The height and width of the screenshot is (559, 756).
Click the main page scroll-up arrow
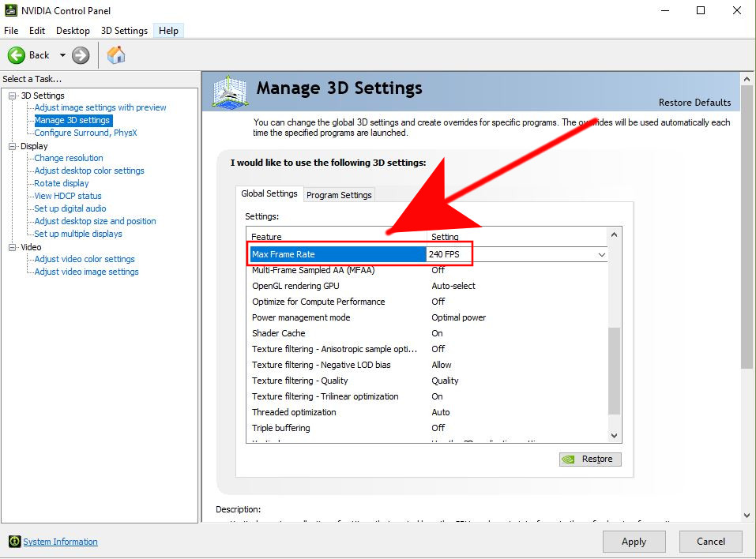click(x=747, y=79)
